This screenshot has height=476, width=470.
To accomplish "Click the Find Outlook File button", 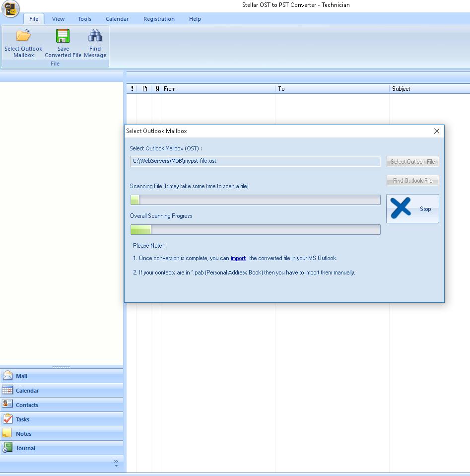I will [x=412, y=180].
